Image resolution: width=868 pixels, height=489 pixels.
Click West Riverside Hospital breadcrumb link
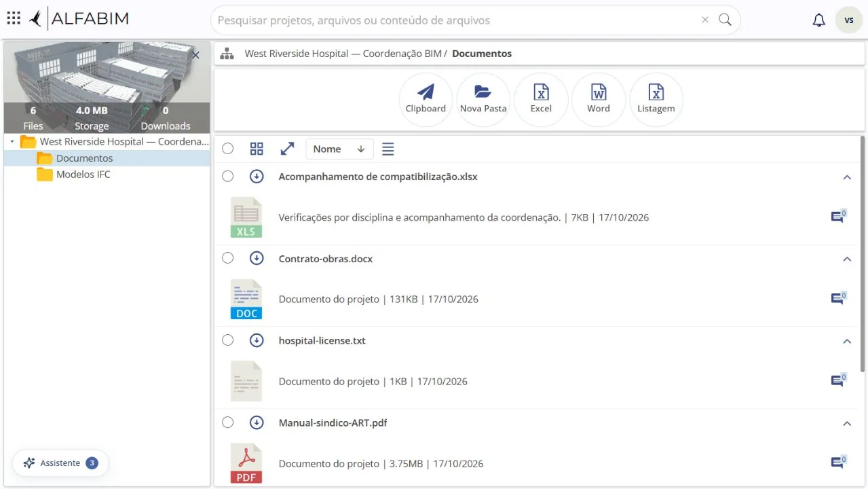(x=343, y=54)
